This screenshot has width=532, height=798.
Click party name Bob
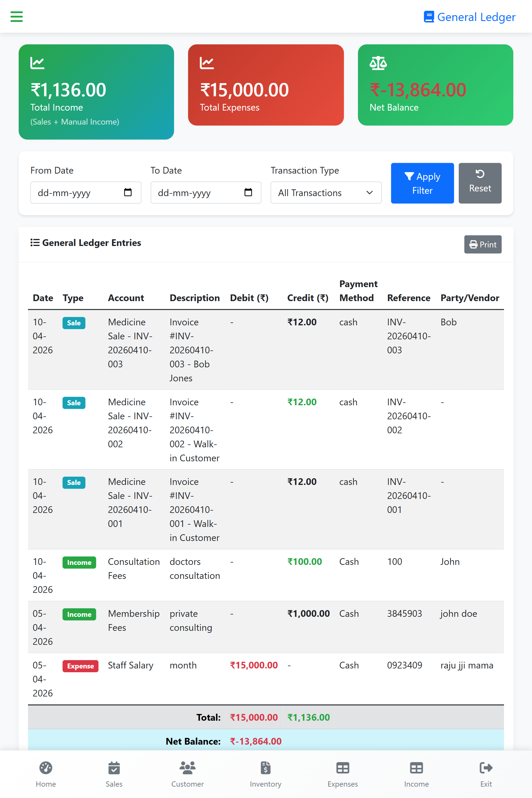449,322
